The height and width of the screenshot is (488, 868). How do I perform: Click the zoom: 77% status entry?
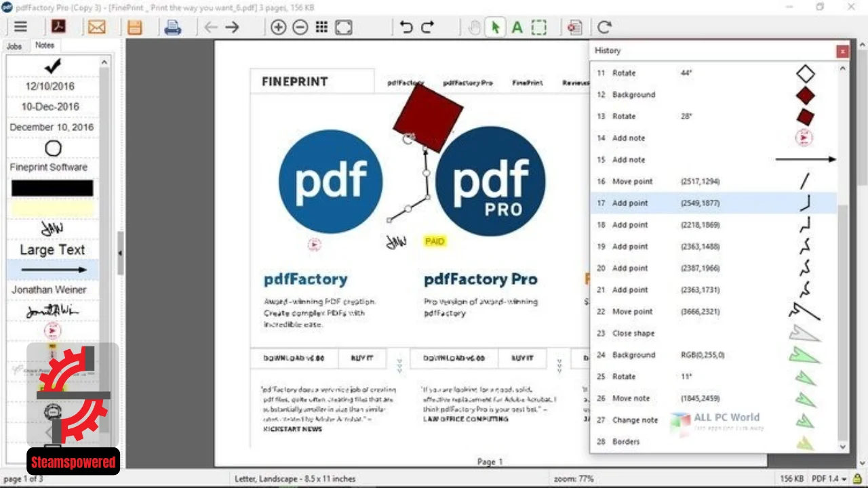click(x=573, y=479)
